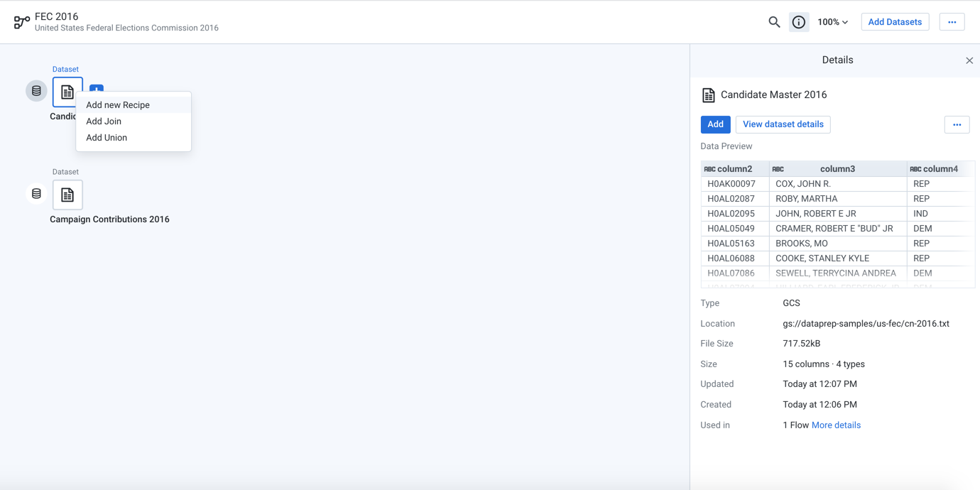
Task: Close the Details panel
Action: pyautogui.click(x=969, y=60)
